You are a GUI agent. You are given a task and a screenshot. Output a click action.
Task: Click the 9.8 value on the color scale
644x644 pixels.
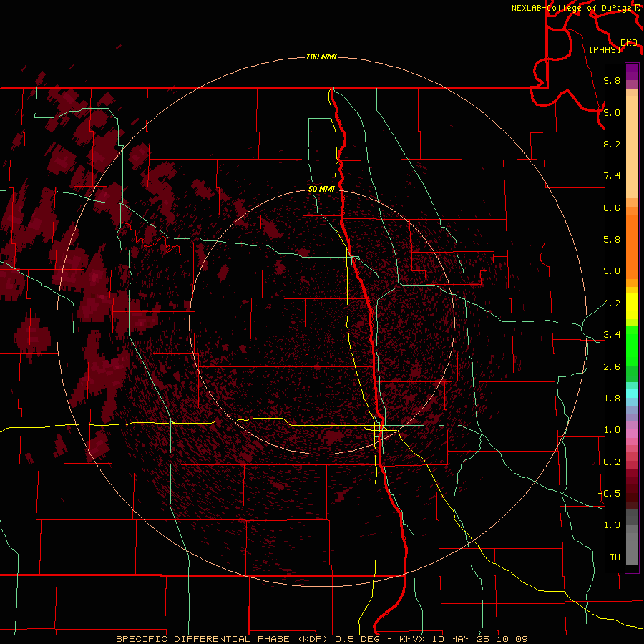(x=612, y=81)
